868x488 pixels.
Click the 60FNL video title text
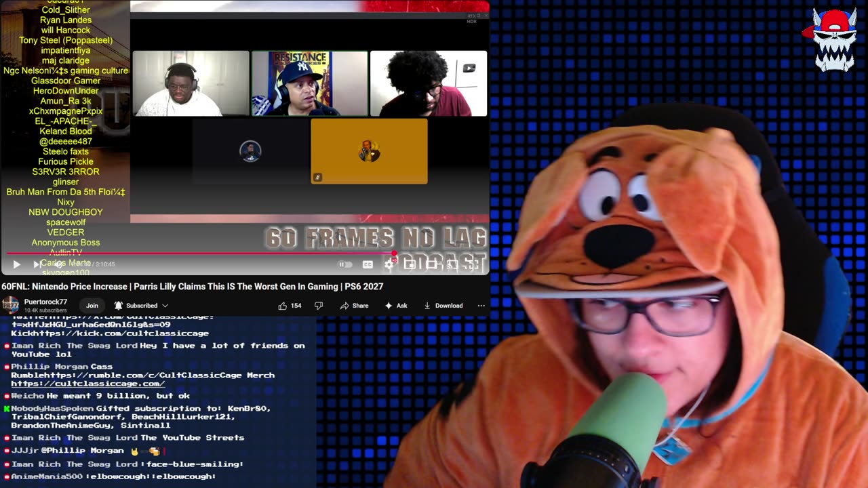point(193,287)
